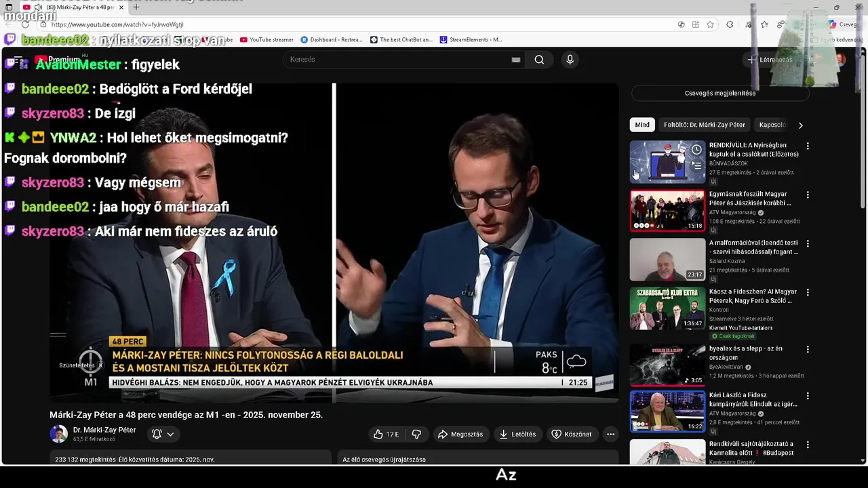The image size is (868, 488).
Task: Dislike the video with the thumbs-down icon
Action: point(416,434)
